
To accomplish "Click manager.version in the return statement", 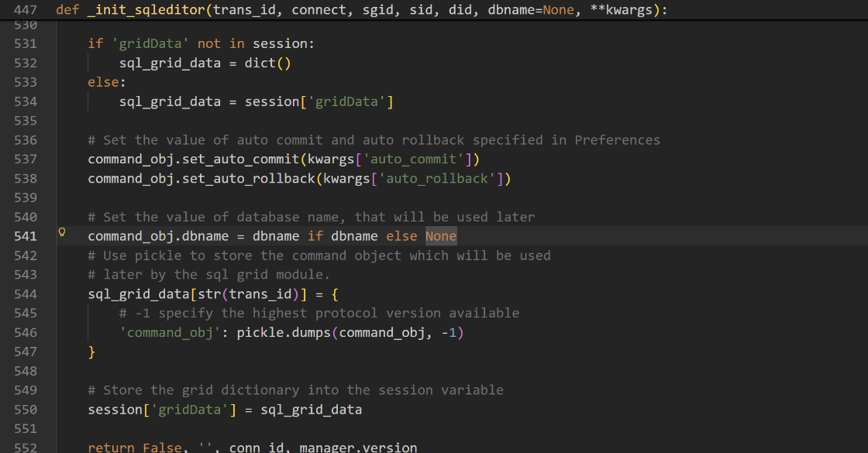I will tap(358, 448).
